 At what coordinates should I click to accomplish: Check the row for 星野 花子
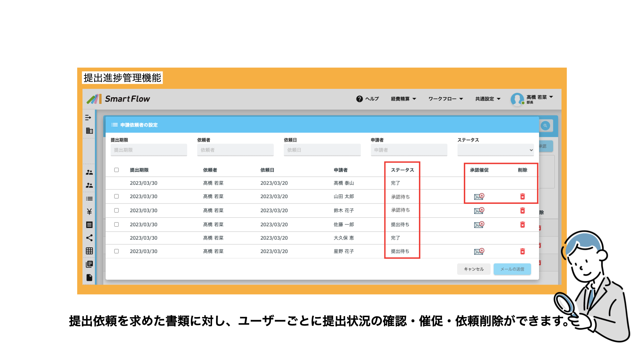[116, 251]
